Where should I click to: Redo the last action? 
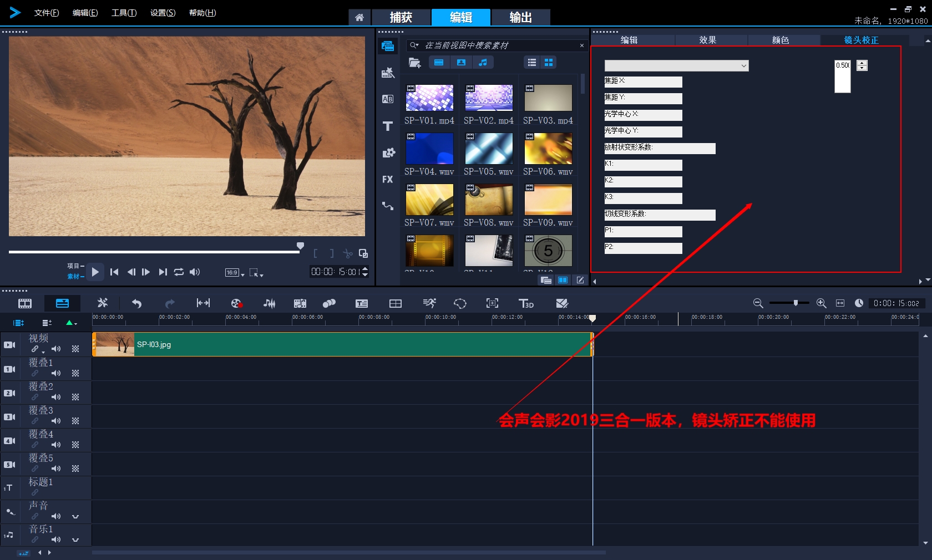(170, 303)
